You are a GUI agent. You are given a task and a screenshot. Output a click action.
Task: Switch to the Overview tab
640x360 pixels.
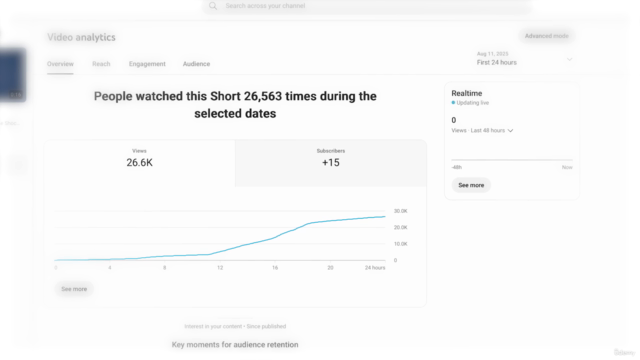point(60,64)
